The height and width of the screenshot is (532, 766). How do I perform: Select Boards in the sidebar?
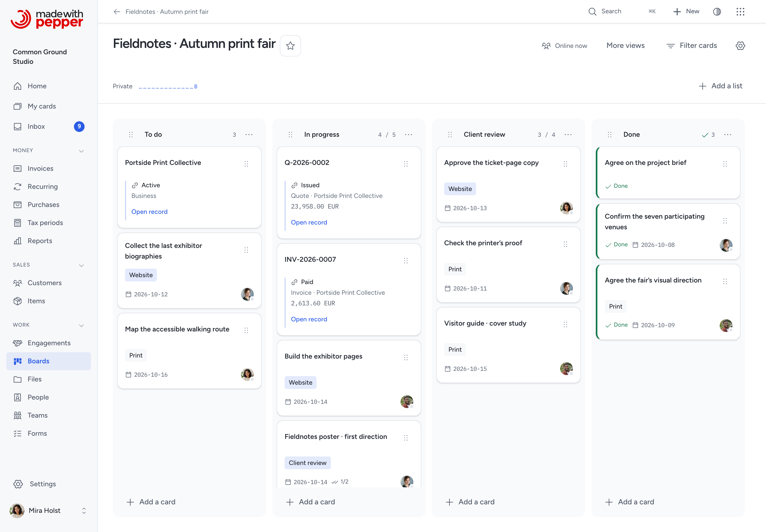[x=49, y=361]
